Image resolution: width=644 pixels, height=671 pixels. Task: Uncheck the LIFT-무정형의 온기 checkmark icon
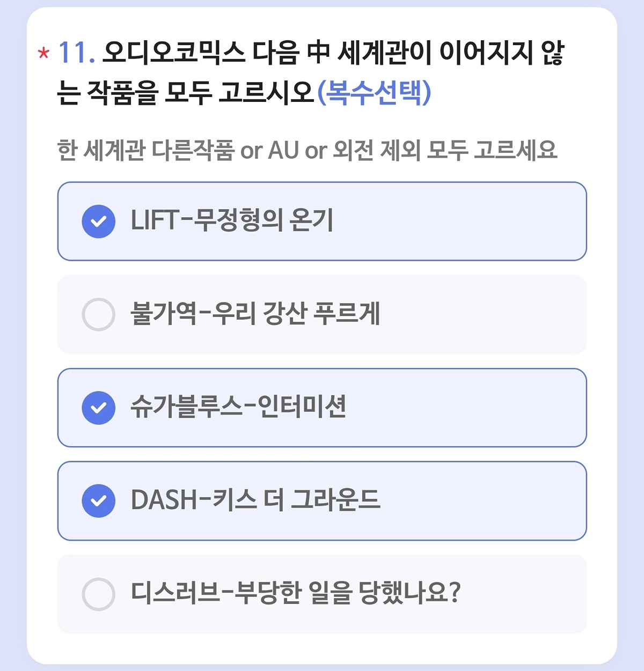98,221
